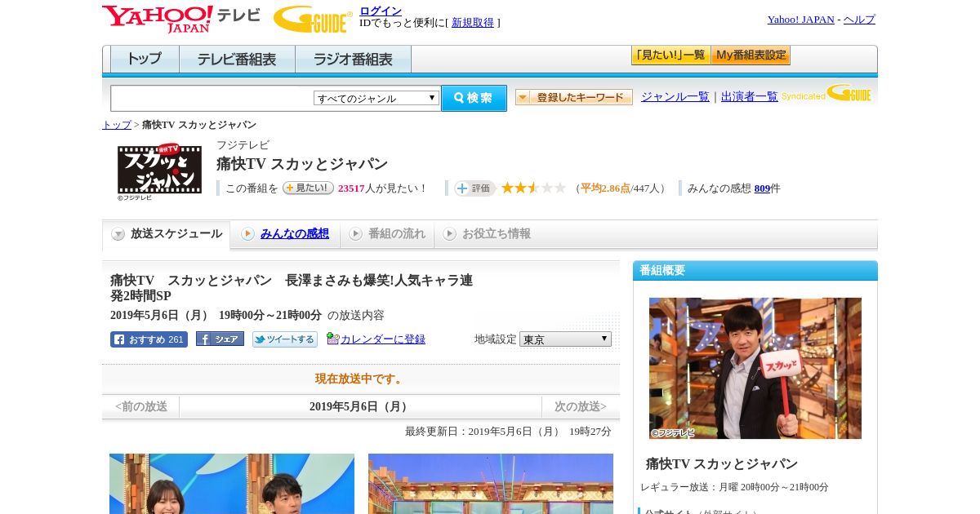The height and width of the screenshot is (514, 980).
Task: Open the 809 impressions count link
Action: coord(762,188)
